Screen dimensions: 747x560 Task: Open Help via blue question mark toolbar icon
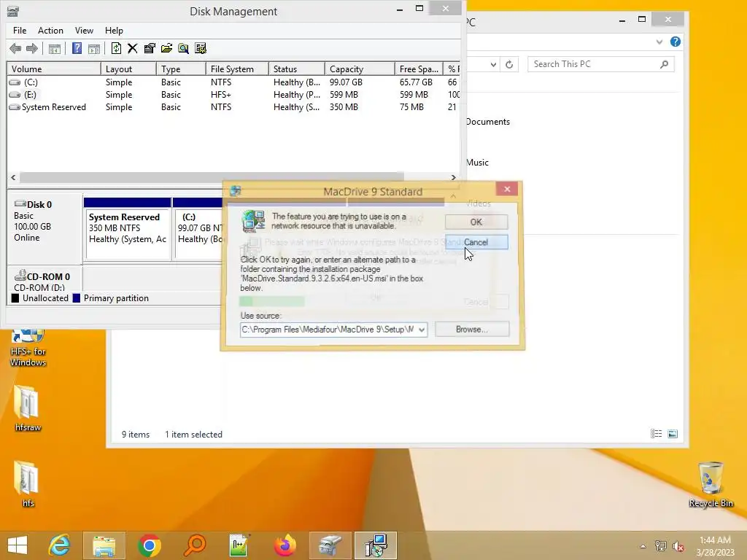(x=77, y=48)
